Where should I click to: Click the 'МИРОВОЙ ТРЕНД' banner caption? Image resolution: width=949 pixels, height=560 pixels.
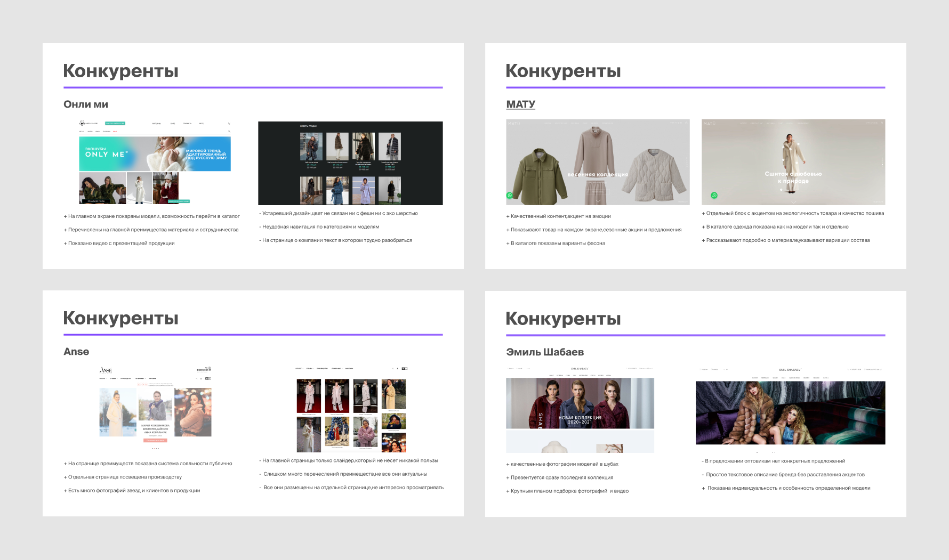click(x=206, y=155)
